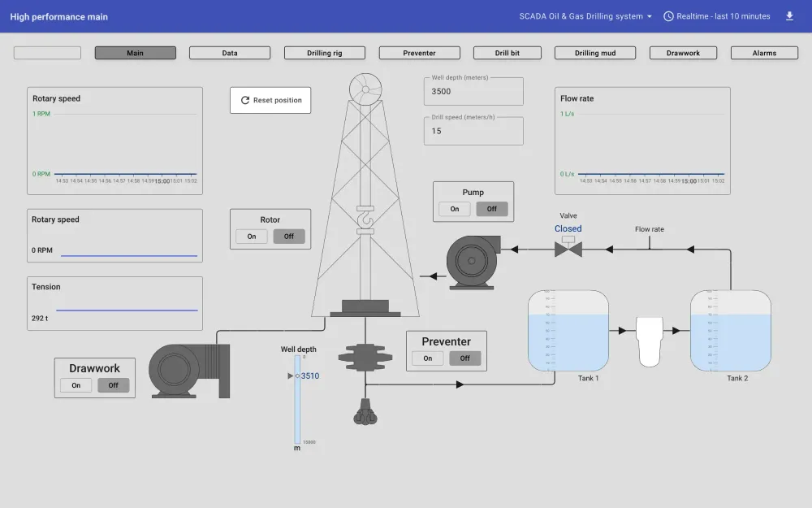This screenshot has width=812, height=508.
Task: Click the Tension 292 t card
Action: click(115, 303)
